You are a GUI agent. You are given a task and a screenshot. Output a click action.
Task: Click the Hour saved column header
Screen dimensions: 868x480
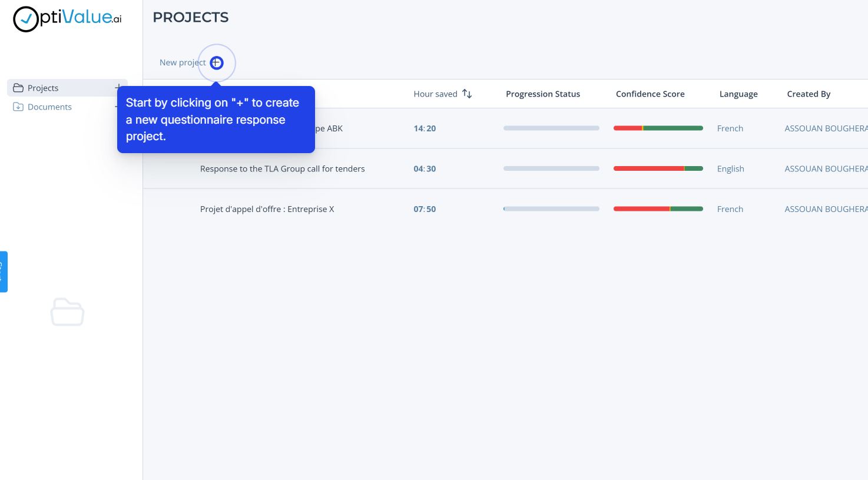point(435,94)
